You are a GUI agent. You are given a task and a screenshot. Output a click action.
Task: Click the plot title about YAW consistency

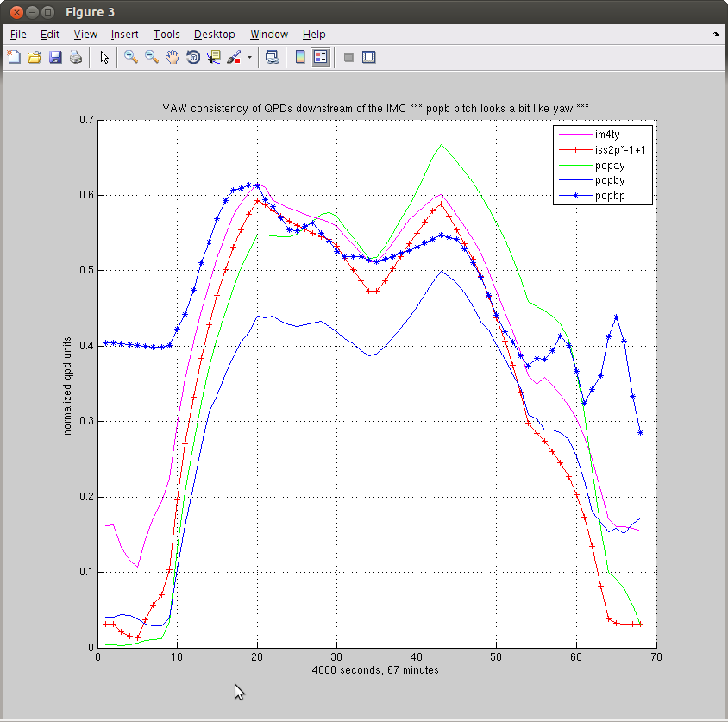coord(375,109)
